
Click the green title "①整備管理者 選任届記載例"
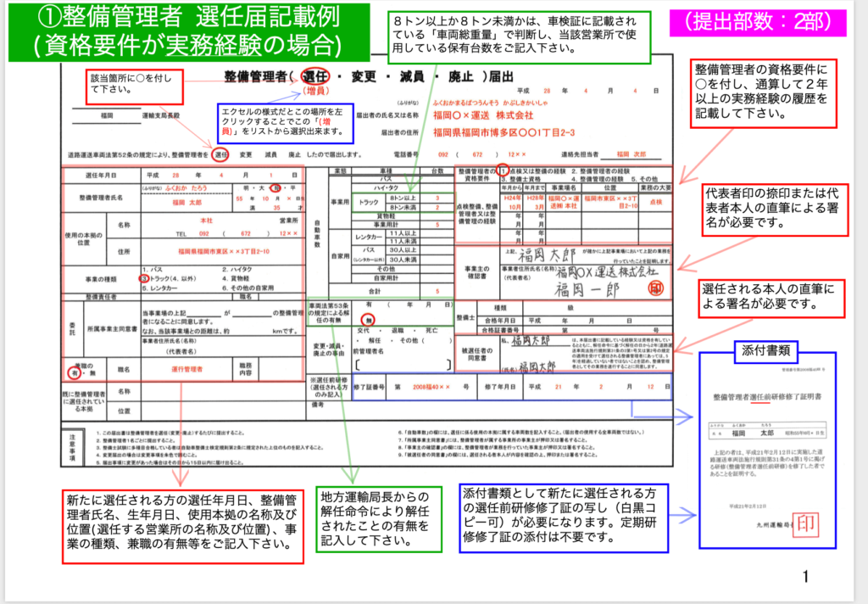point(189,18)
